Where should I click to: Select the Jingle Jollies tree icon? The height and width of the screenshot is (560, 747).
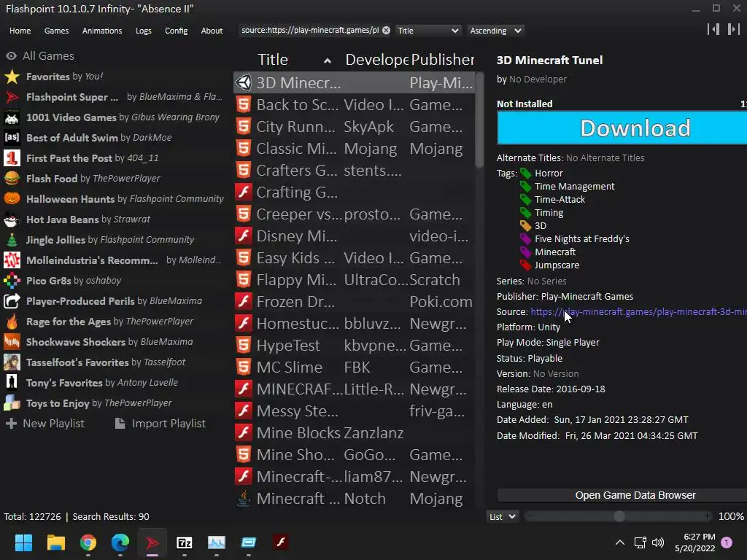click(x=12, y=240)
